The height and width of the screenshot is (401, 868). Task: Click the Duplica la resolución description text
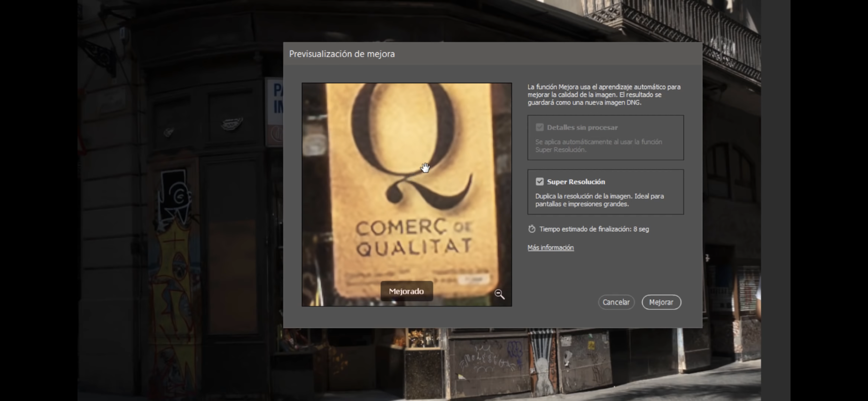point(599,200)
